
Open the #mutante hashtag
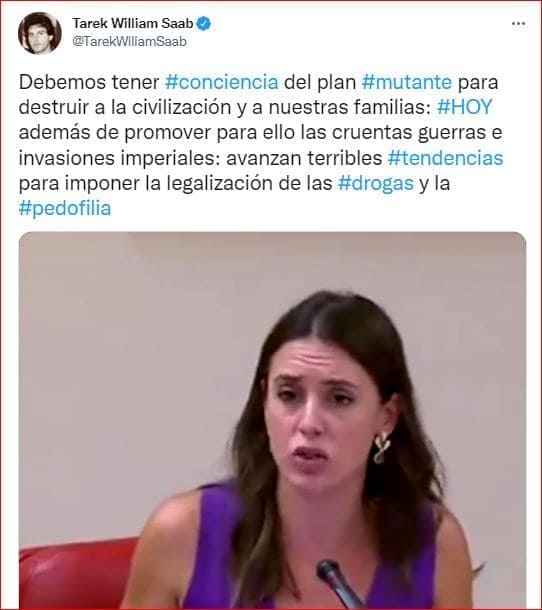pyautogui.click(x=407, y=82)
